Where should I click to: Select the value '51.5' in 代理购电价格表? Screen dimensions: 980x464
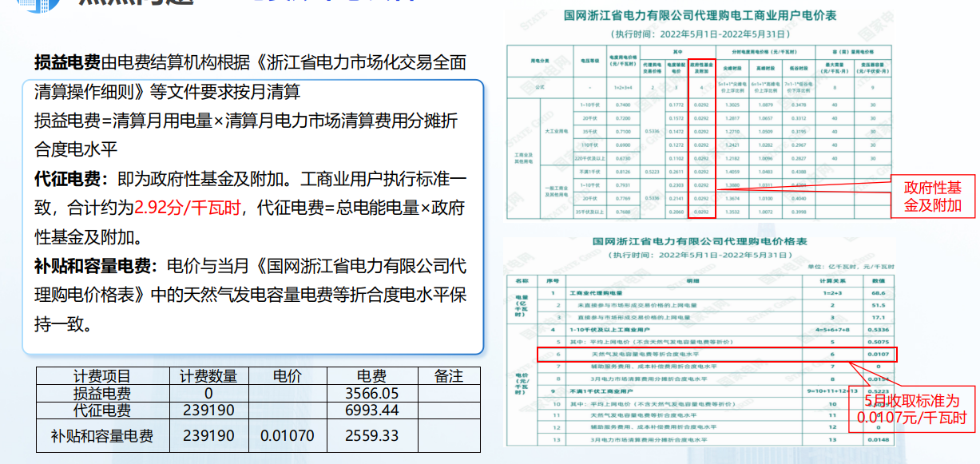[878, 305]
